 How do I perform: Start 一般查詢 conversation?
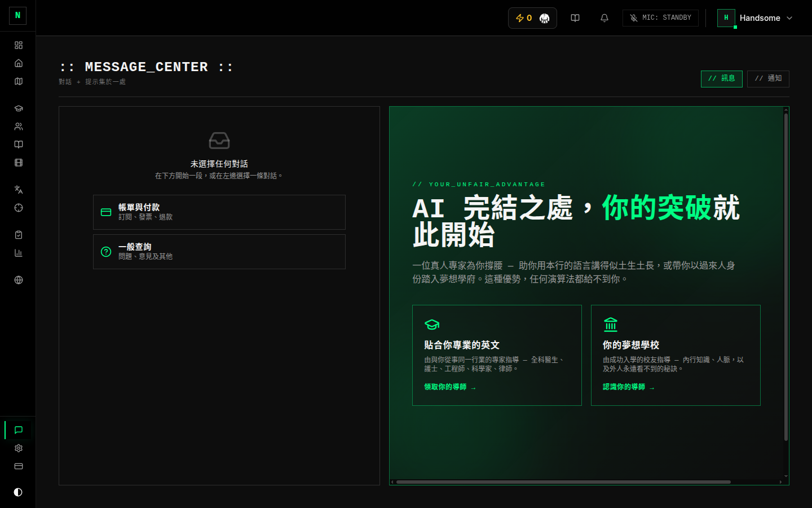pos(219,252)
